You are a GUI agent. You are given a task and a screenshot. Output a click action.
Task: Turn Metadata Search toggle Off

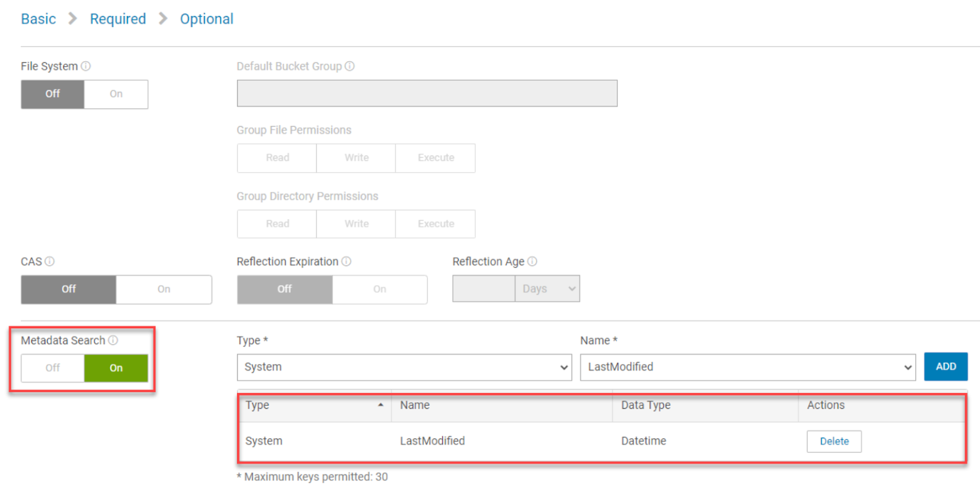53,368
